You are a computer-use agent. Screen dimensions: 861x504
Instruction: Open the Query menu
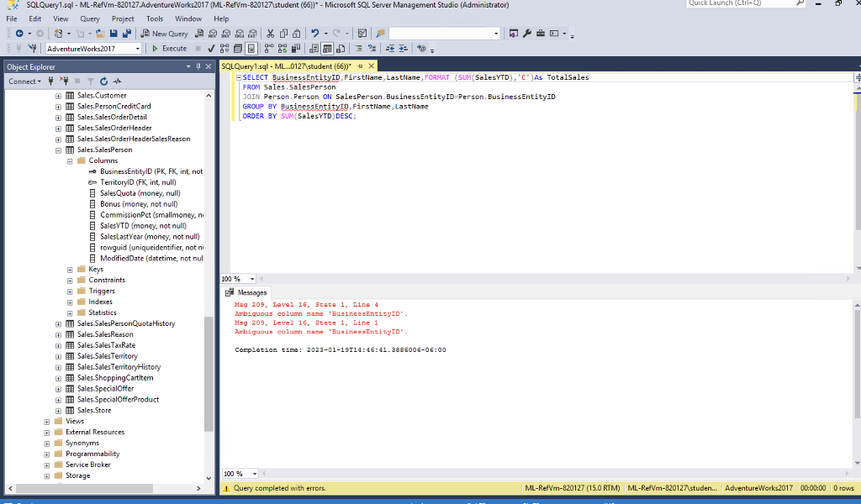(x=90, y=18)
